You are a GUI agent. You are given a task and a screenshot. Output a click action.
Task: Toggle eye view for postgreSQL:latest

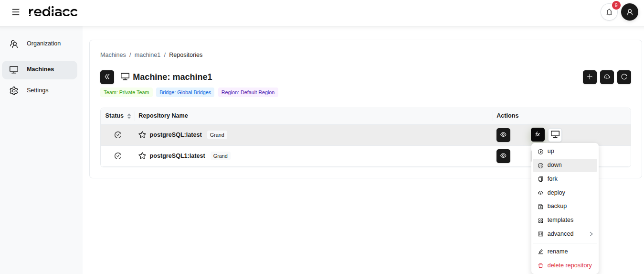point(503,135)
